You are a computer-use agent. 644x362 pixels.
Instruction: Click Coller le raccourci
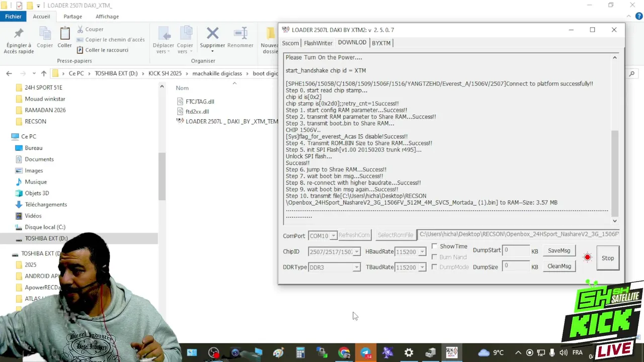pyautogui.click(x=103, y=50)
